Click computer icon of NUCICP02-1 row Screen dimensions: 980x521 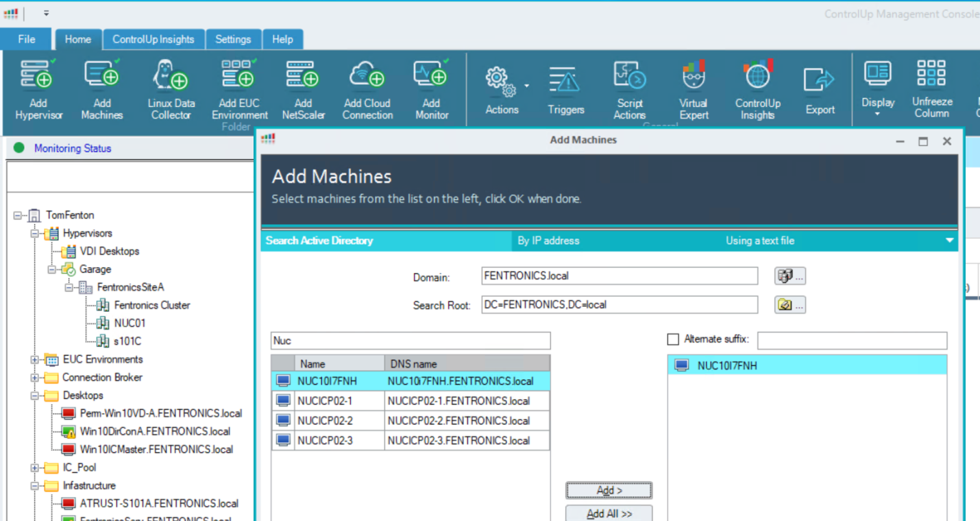pos(282,400)
